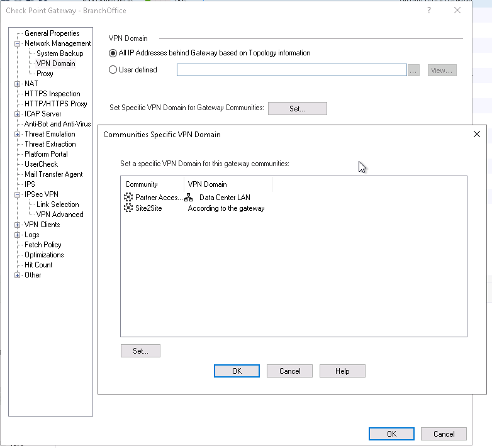
Task: Click the VPN Domain column header
Action: tap(228, 184)
